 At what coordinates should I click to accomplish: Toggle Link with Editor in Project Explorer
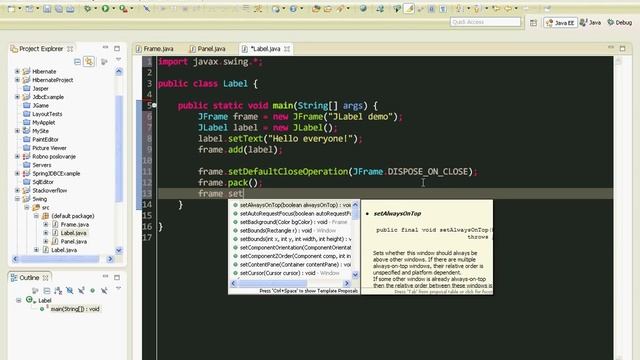tap(89, 62)
